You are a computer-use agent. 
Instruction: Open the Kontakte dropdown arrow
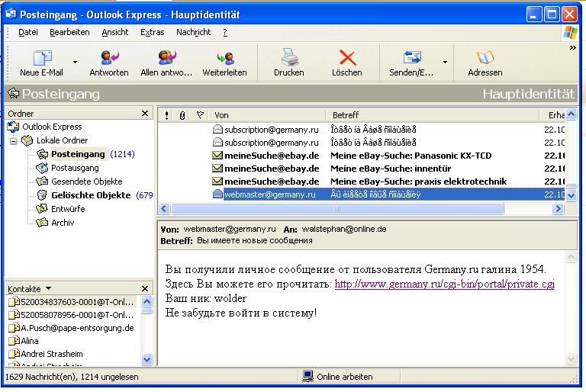(x=48, y=288)
